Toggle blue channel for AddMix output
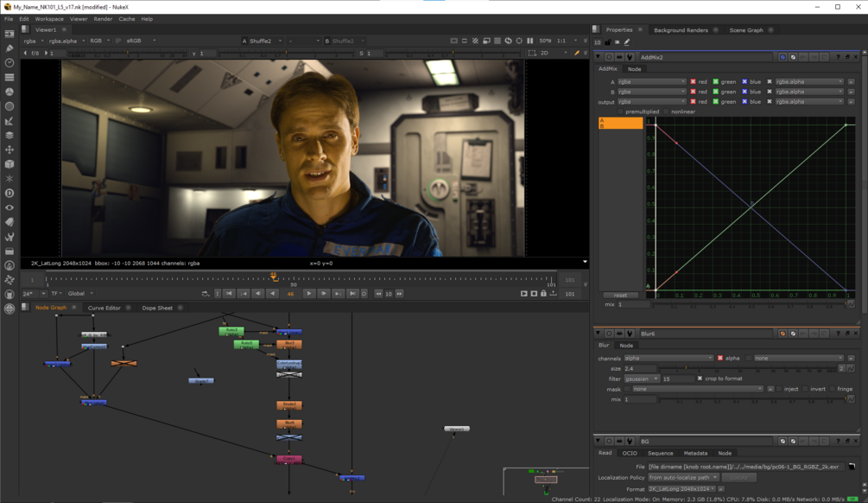868x503 pixels. pyautogui.click(x=744, y=101)
